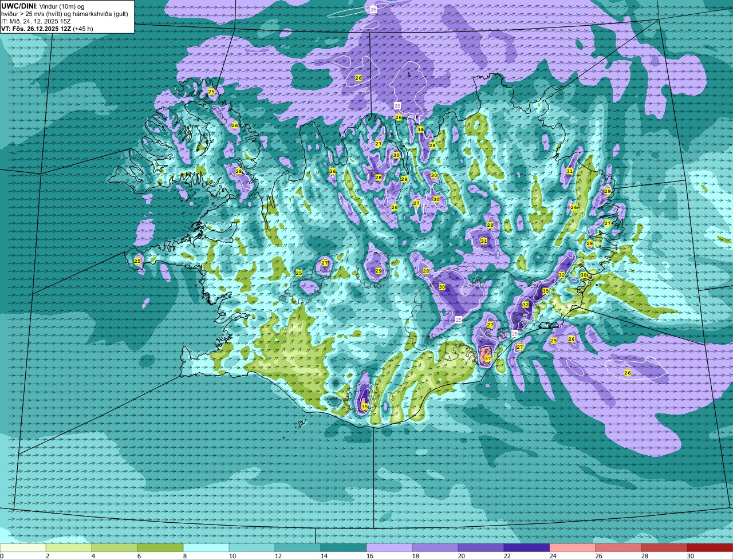Viewport: 733px width, 560px height.
Task: Select the legend swatch between 18 and 20
Action: [x=435, y=548]
